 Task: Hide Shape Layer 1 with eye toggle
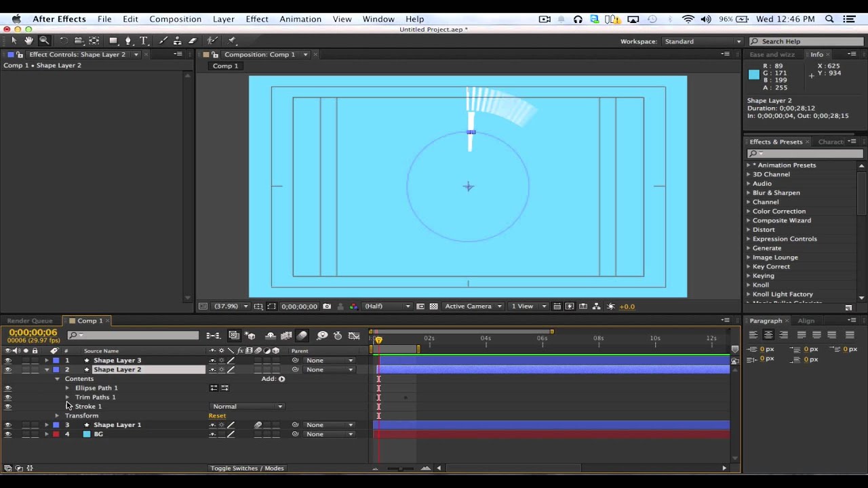click(x=8, y=425)
